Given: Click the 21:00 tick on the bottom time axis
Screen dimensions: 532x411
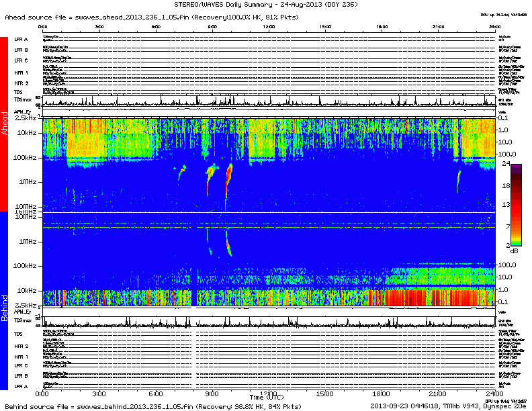Looking at the screenshot, I should (439, 393).
